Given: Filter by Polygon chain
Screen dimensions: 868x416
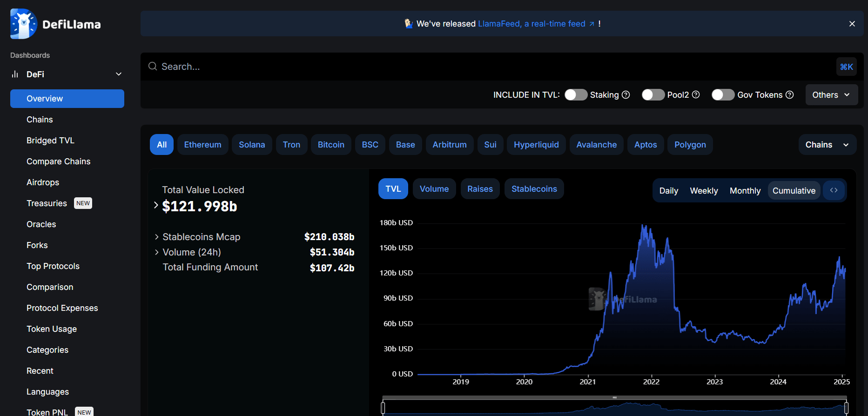Looking at the screenshot, I should 690,145.
